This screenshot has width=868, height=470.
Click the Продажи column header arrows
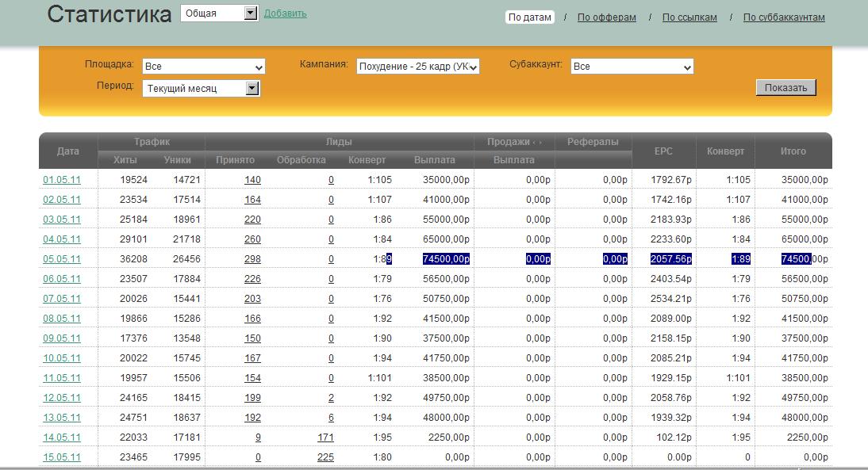click(x=537, y=142)
